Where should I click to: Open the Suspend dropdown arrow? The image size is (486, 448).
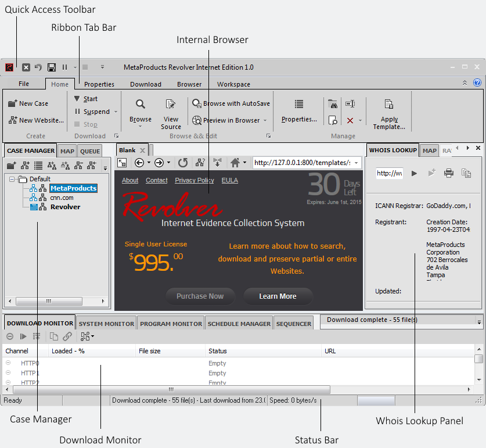[x=116, y=112]
